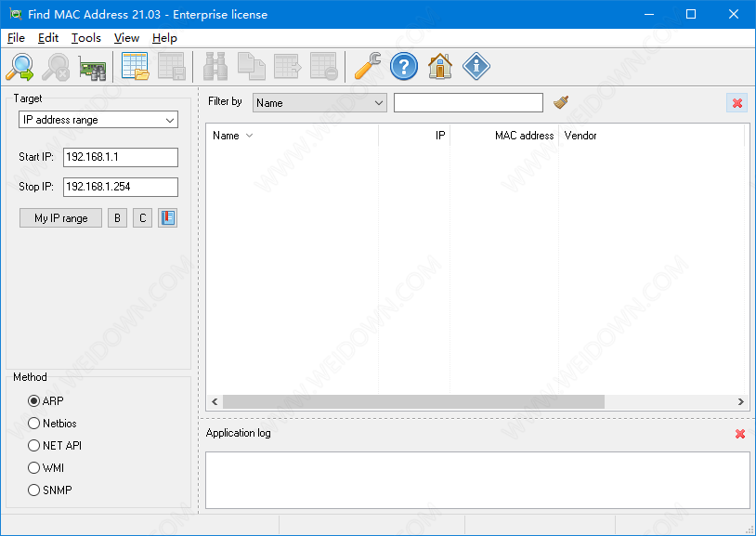Click the app icon in title bar
The image size is (756, 536).
[16, 14]
